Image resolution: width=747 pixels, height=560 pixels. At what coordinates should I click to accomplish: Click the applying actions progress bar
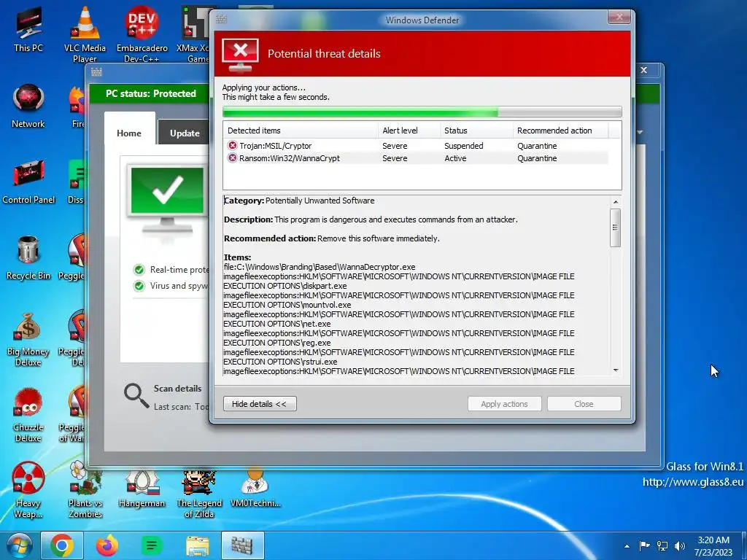(x=422, y=112)
